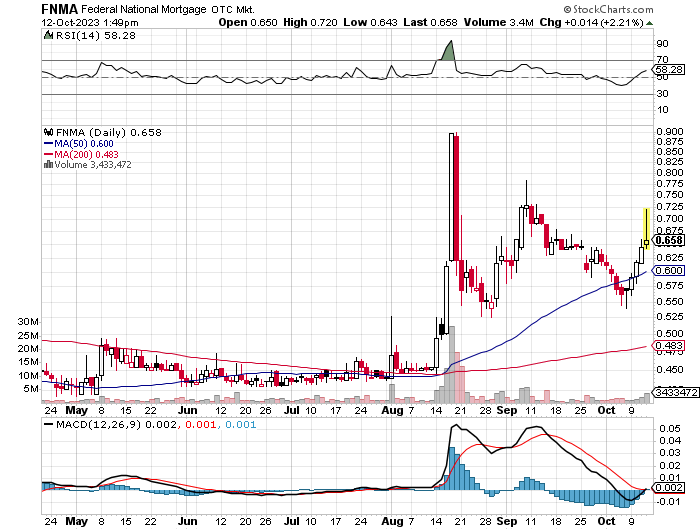Click the May label under the price panel
The height and width of the screenshot is (530, 700).
pyautogui.click(x=77, y=410)
